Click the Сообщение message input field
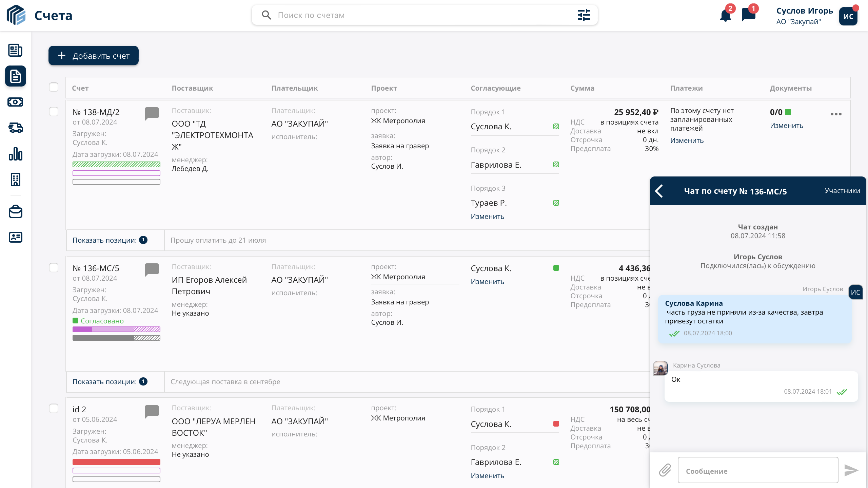The height and width of the screenshot is (488, 868). (x=758, y=471)
